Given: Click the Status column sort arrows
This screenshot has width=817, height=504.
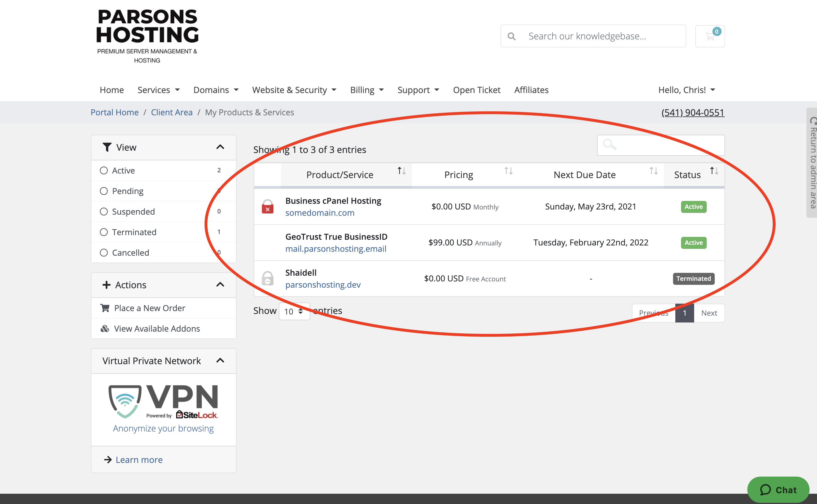Looking at the screenshot, I should click(x=714, y=171).
